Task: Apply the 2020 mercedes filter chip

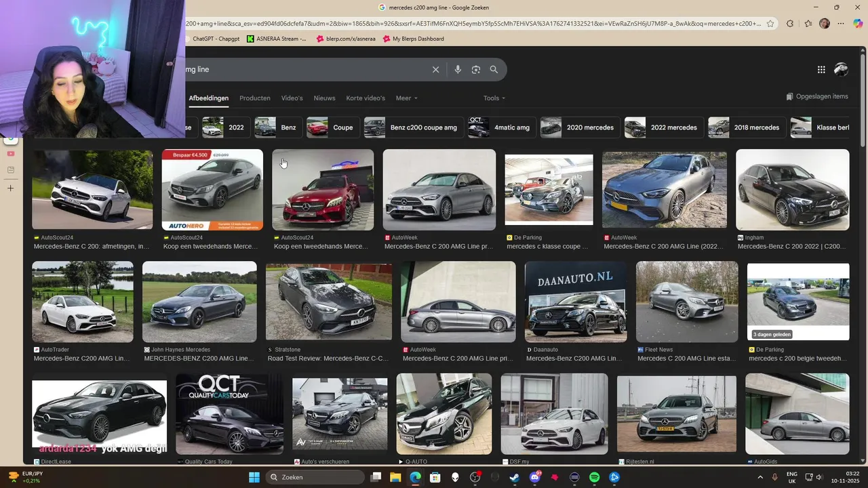Action: click(x=580, y=127)
